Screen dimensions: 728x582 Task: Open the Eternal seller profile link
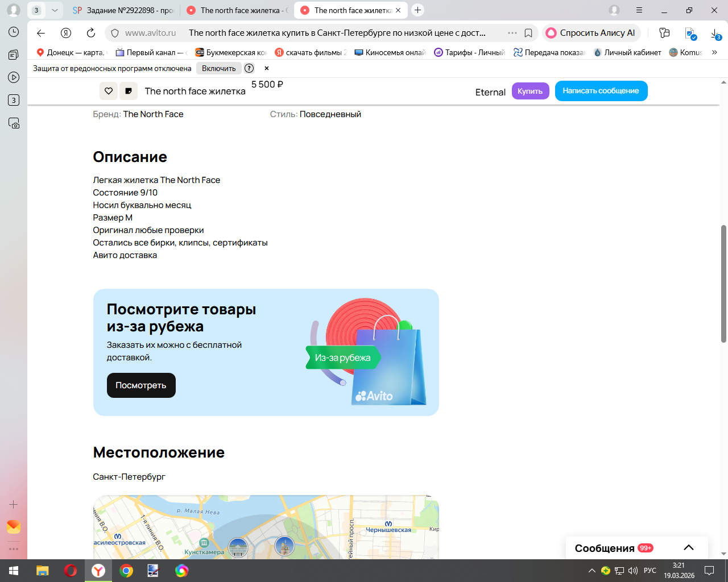[x=490, y=92]
